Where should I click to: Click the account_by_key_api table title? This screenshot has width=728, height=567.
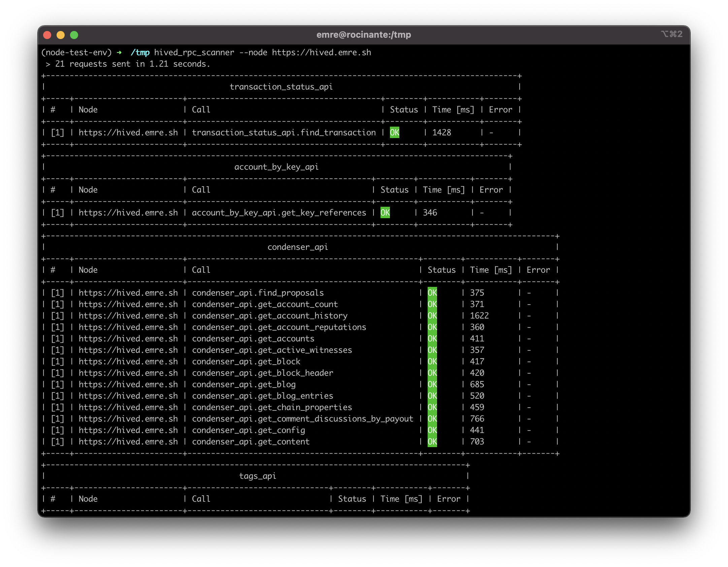[x=276, y=167]
